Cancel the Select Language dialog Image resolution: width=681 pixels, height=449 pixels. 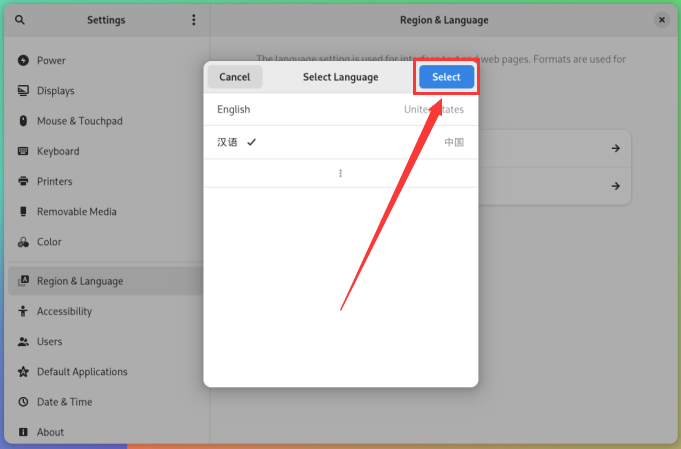[235, 77]
